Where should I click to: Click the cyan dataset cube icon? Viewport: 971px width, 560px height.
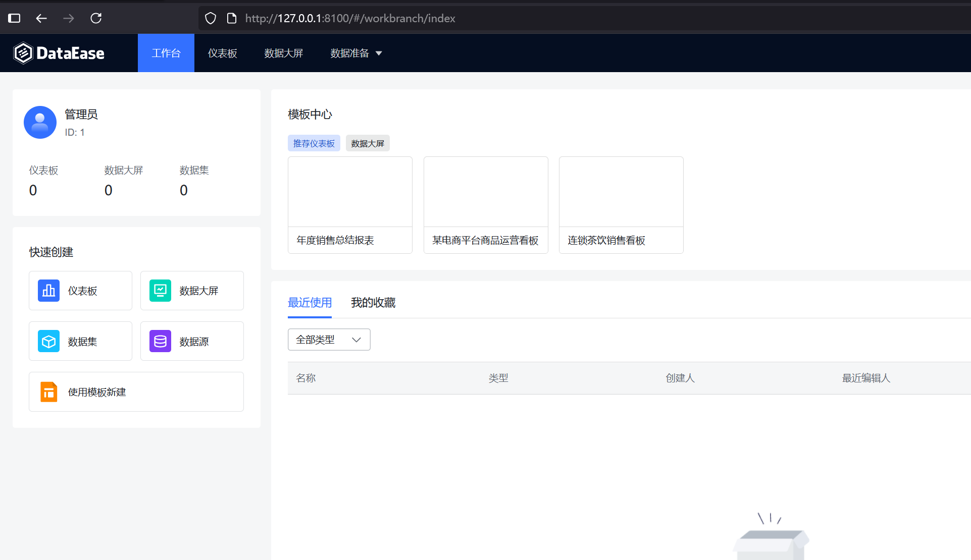[48, 342]
